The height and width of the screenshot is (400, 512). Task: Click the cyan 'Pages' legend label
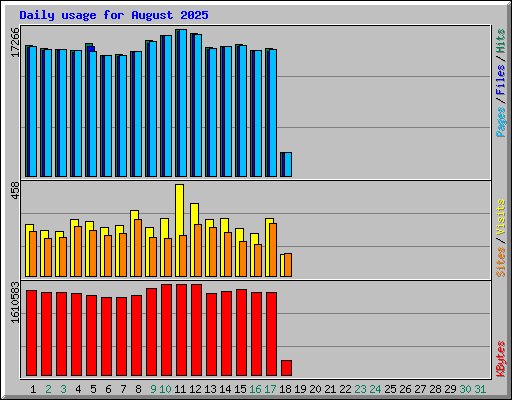(501, 122)
